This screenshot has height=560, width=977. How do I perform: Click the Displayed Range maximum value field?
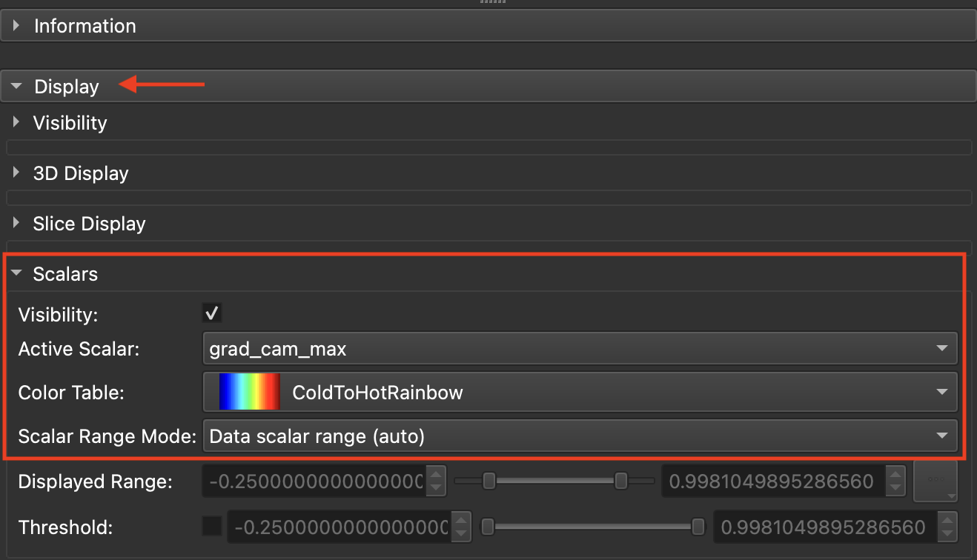tap(772, 482)
